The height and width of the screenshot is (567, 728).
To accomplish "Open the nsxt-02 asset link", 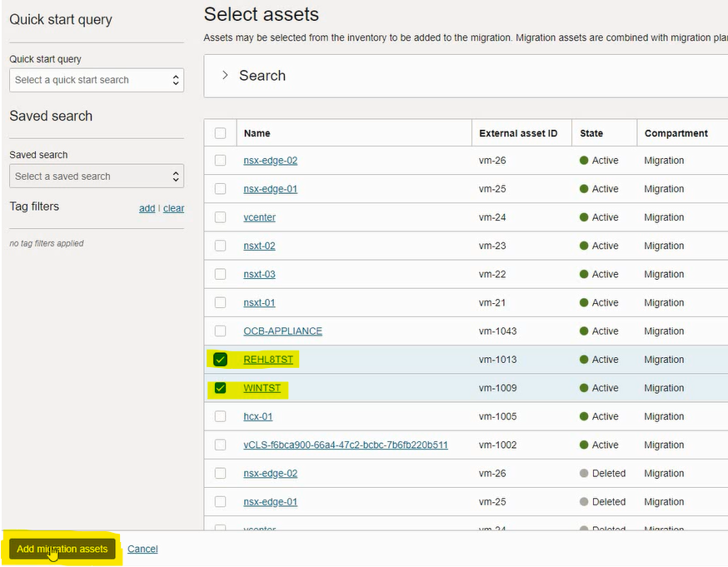I will (259, 246).
